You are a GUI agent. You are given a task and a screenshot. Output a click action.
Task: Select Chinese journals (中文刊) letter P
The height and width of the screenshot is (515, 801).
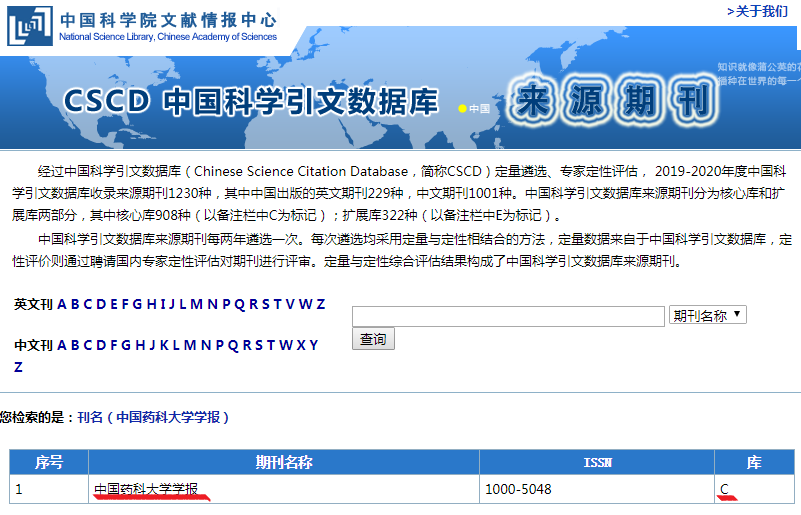(219, 345)
